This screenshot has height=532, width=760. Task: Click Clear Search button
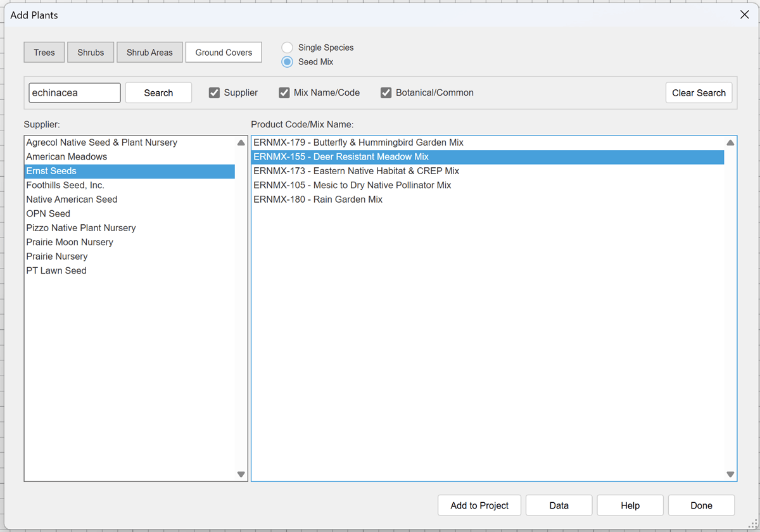tap(699, 92)
